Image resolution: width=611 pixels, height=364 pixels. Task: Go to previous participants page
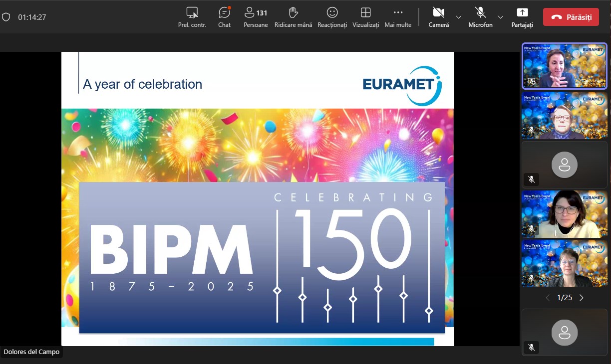(548, 298)
